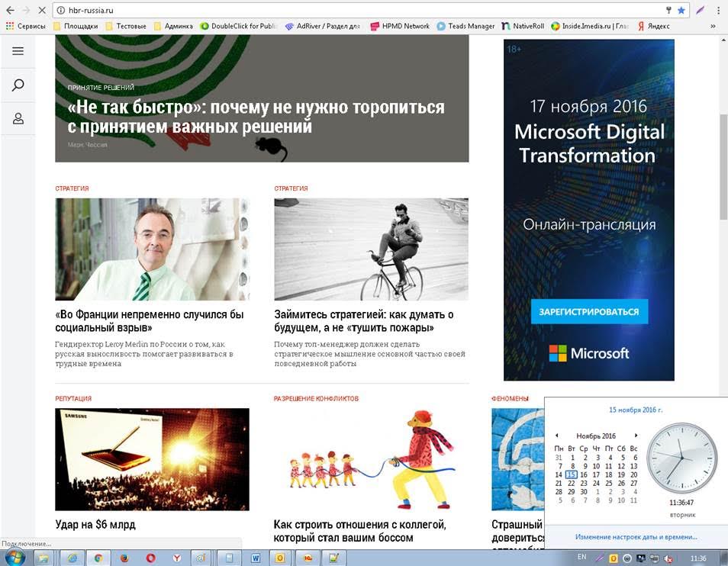Viewport: 728px width, 566px height.
Task: Open Internet Explorer from the taskbar
Action: [x=72, y=558]
